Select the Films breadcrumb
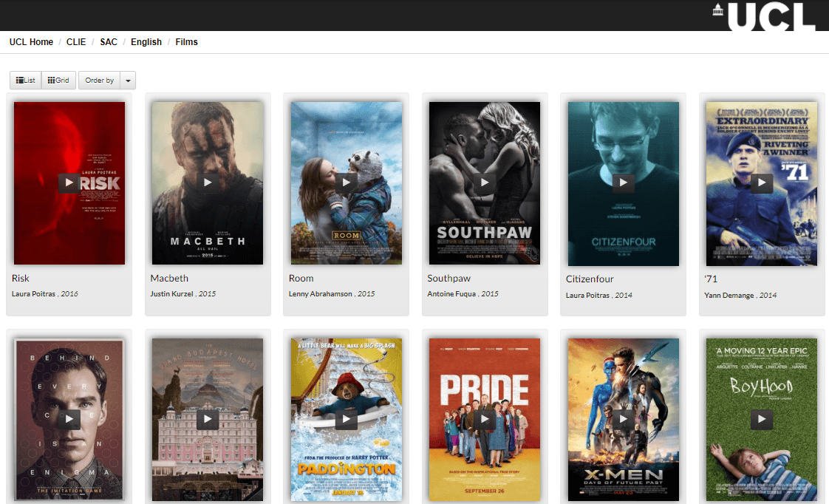The width and height of the screenshot is (829, 504). pos(187,42)
